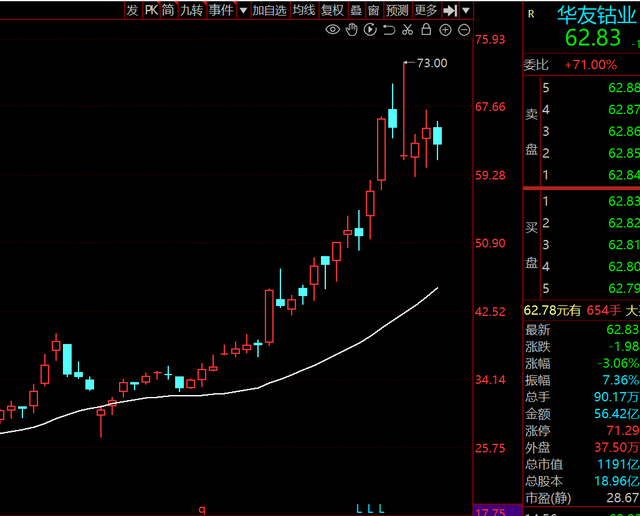Open the 事件 events menu
640x516 pixels.
pos(221,10)
